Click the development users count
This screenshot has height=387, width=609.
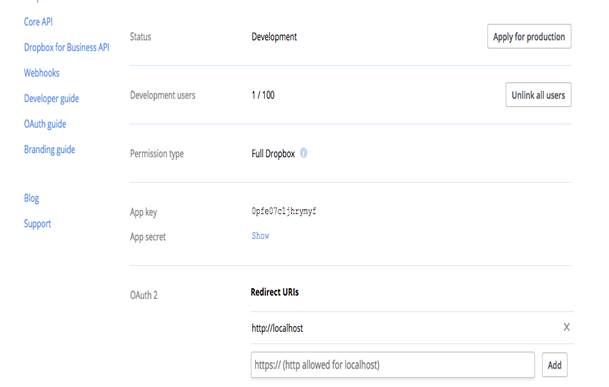(263, 95)
